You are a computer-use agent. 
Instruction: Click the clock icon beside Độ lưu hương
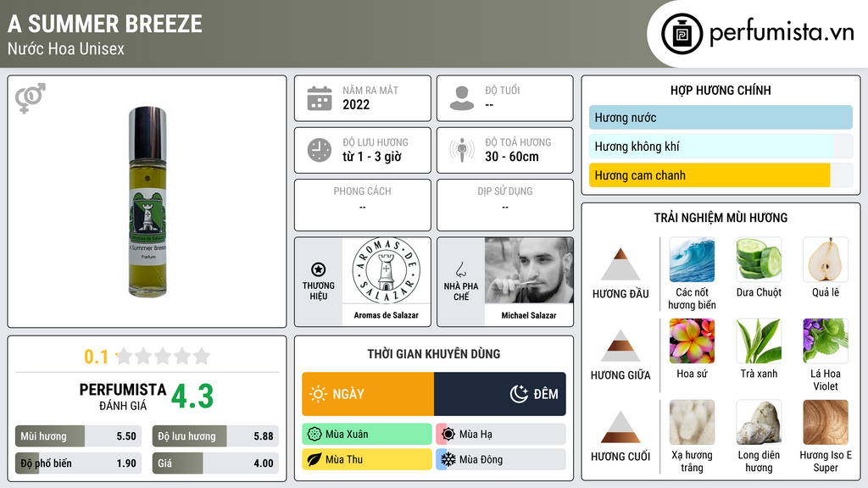click(x=320, y=150)
